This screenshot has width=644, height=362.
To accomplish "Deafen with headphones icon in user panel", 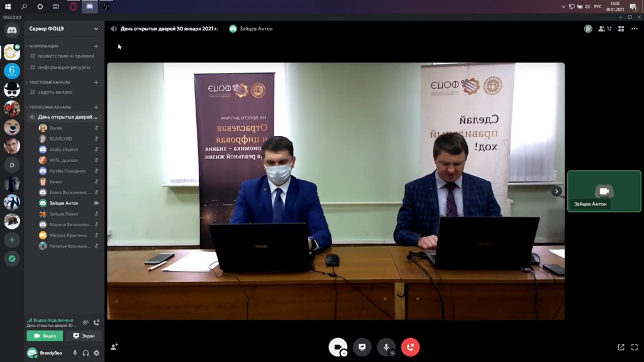I will (x=86, y=353).
